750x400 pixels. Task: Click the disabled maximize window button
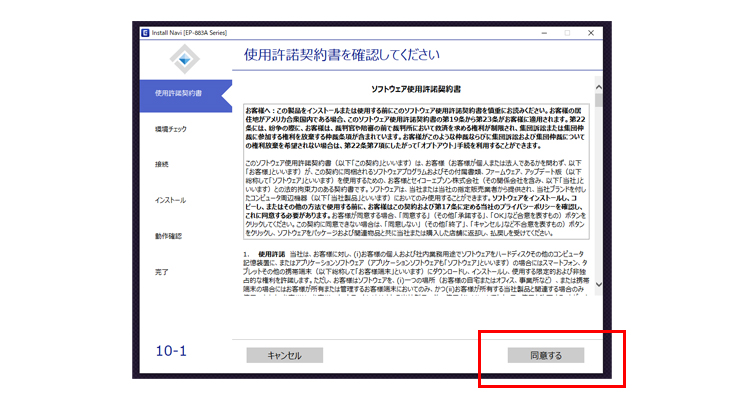click(x=567, y=33)
